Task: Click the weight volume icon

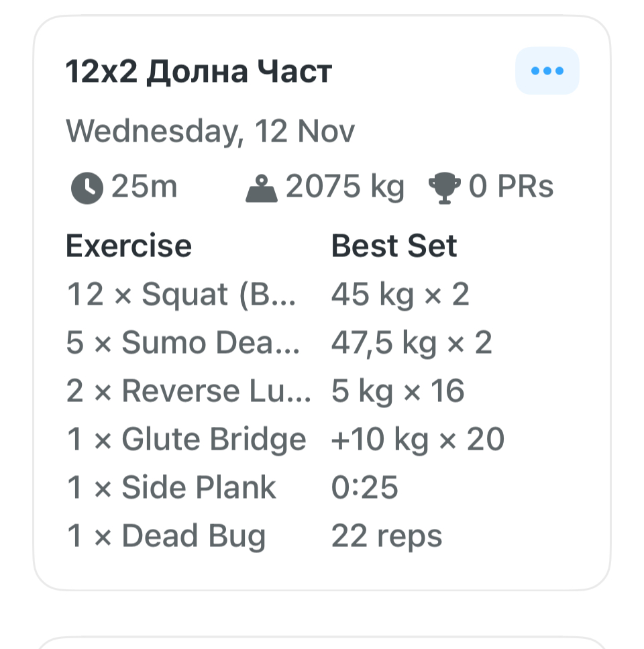Action: 262,188
